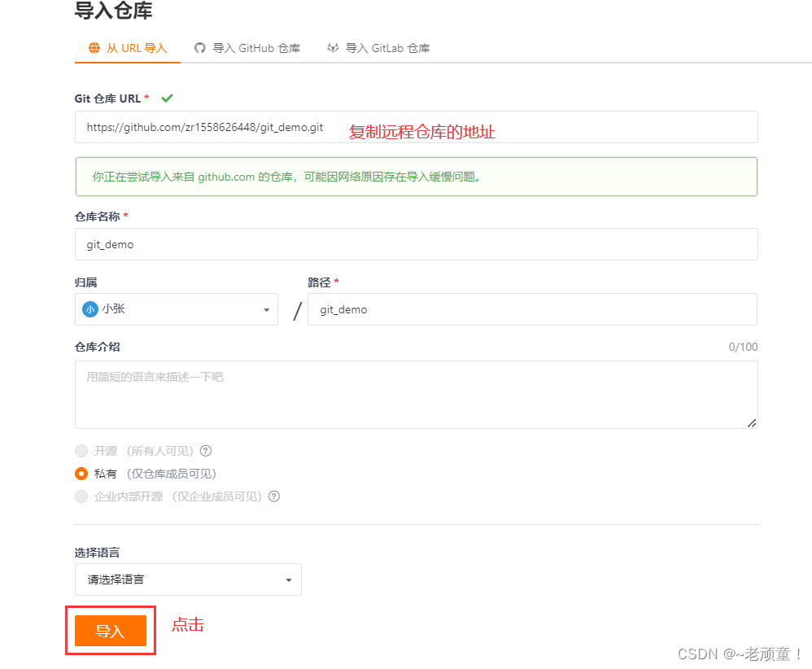The height and width of the screenshot is (669, 812).
Task: Click the orange 导入 button
Action: (x=111, y=631)
